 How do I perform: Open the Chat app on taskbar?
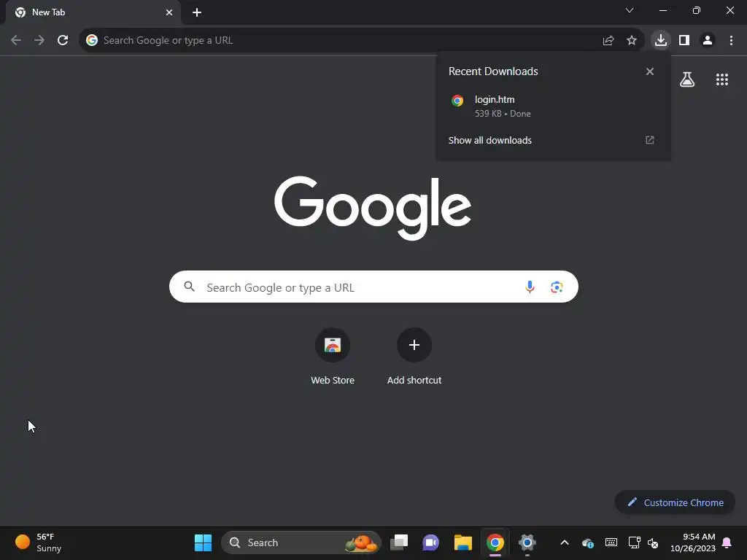[x=430, y=542]
